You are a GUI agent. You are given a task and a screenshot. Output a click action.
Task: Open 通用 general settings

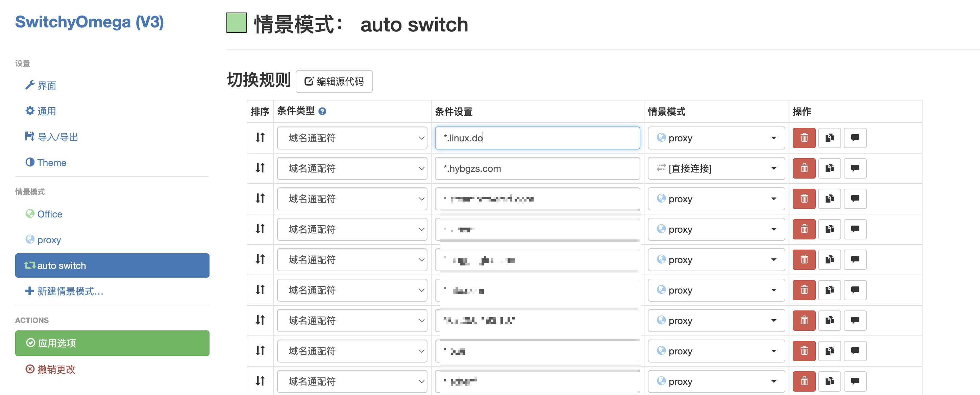point(41,111)
